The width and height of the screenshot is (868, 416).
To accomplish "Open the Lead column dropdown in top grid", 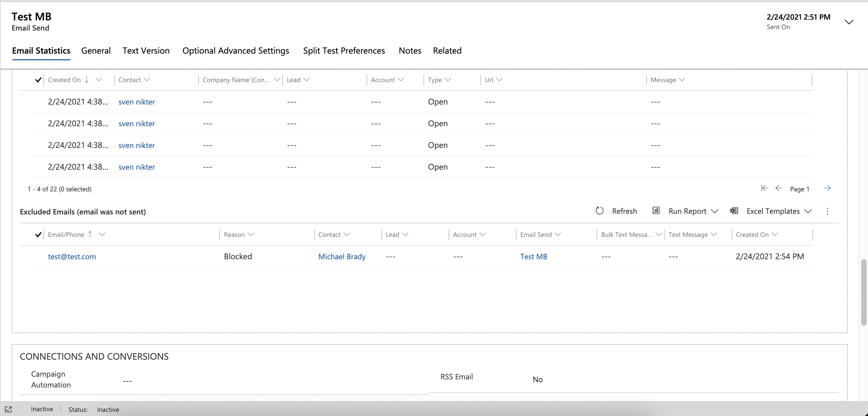I will (307, 80).
